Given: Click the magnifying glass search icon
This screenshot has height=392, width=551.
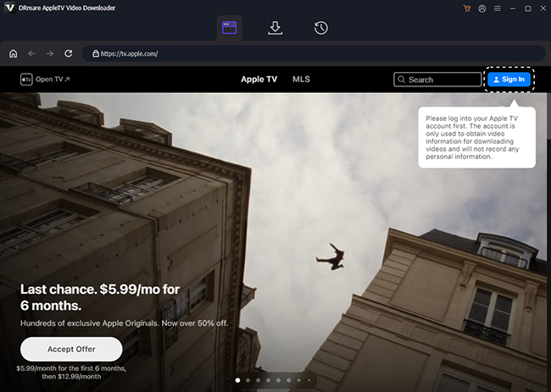Looking at the screenshot, I should click(x=401, y=80).
